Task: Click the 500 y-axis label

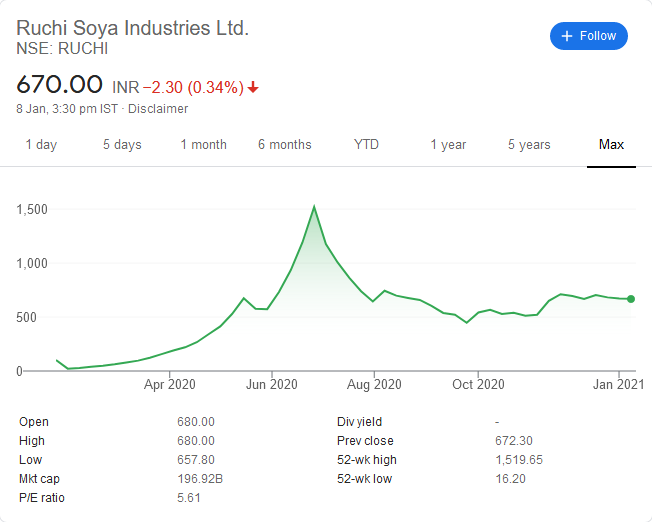Action: tap(27, 318)
